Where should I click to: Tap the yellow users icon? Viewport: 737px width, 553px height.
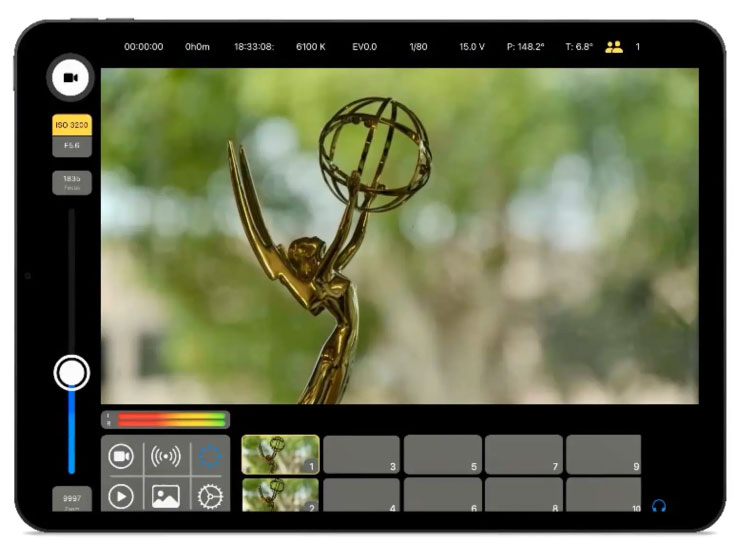(614, 47)
